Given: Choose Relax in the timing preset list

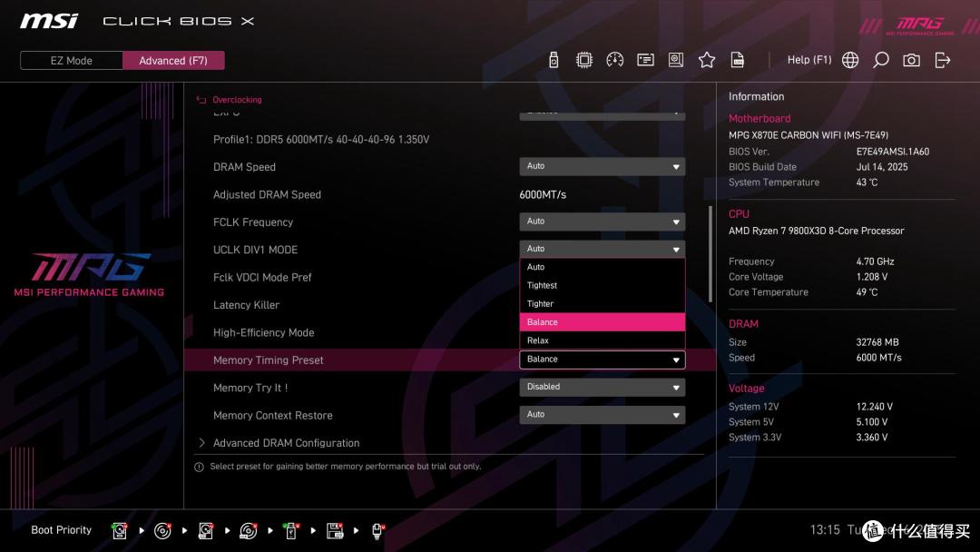Looking at the screenshot, I should [602, 340].
